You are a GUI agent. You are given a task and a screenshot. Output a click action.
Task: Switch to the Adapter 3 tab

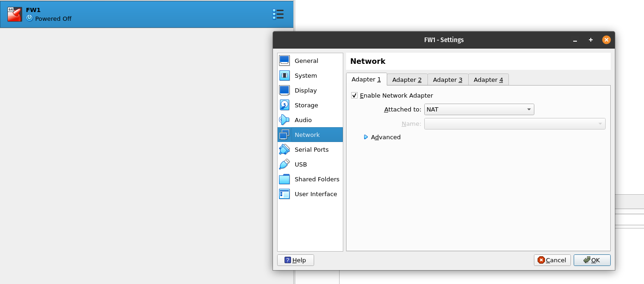(448, 80)
